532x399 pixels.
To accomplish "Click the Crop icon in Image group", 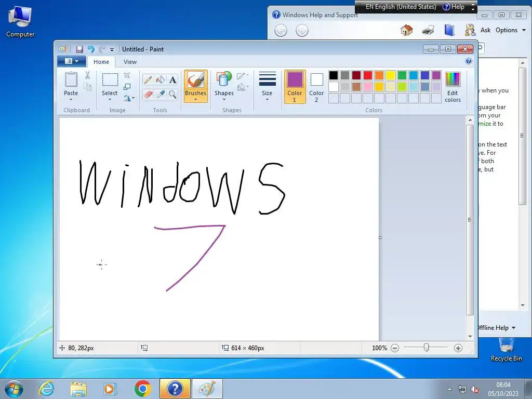I will click(x=127, y=75).
